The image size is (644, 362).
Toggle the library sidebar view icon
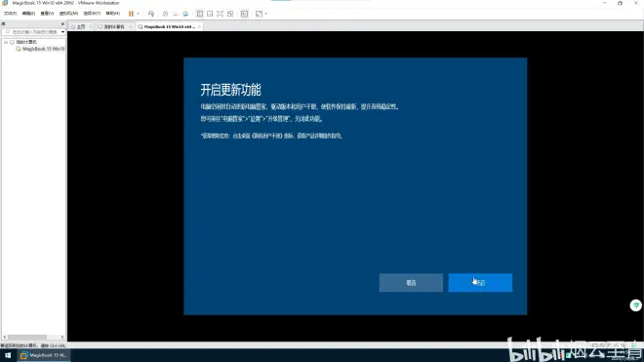tap(200, 14)
